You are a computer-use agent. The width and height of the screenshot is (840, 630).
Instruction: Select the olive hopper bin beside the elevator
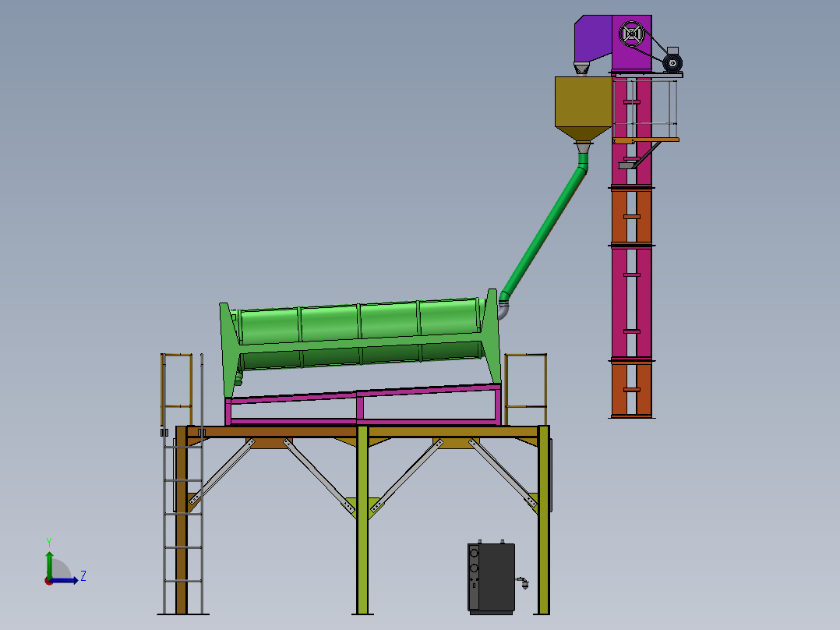583,109
